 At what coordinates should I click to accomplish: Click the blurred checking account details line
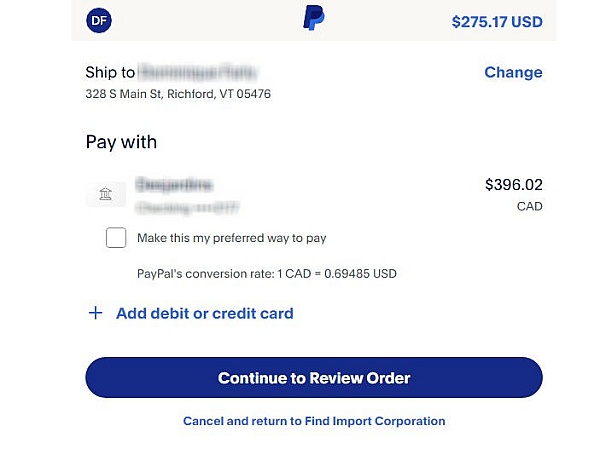(x=188, y=207)
